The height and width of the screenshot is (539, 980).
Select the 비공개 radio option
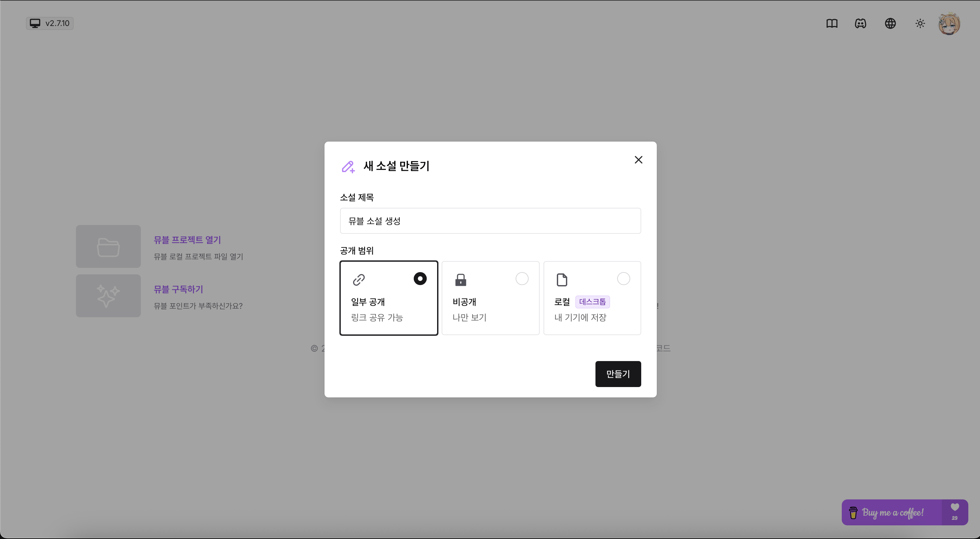521,279
